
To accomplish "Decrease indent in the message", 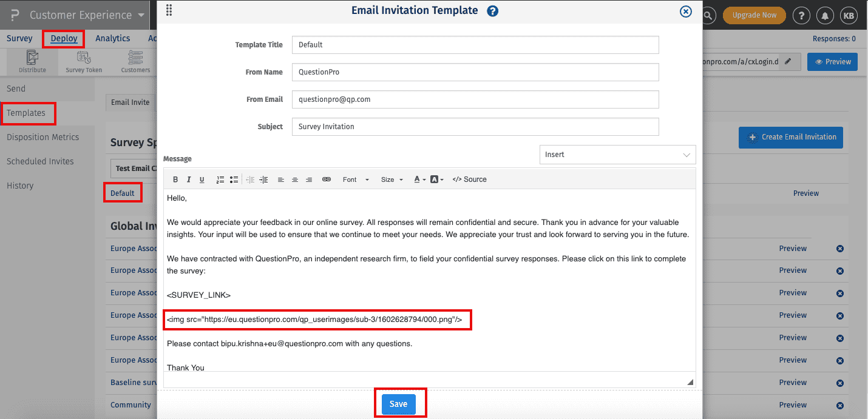I will 250,179.
